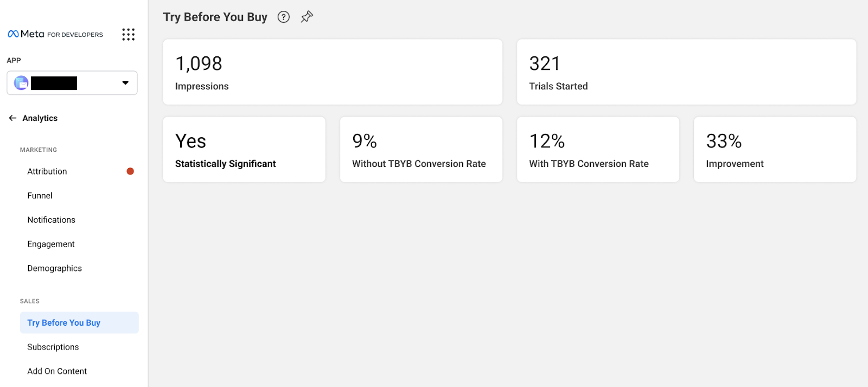Viewport: 868px width, 387px height.
Task: Navigate to Add On Content
Action: pos(57,371)
